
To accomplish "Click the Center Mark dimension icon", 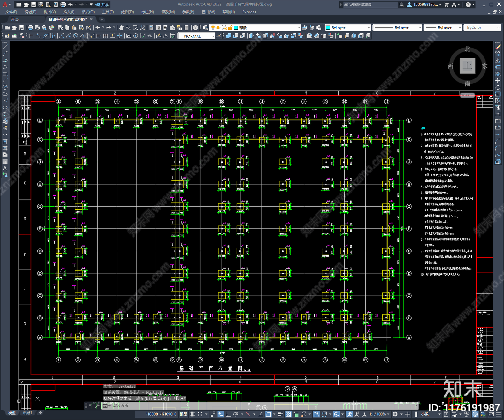I will 135,36.
